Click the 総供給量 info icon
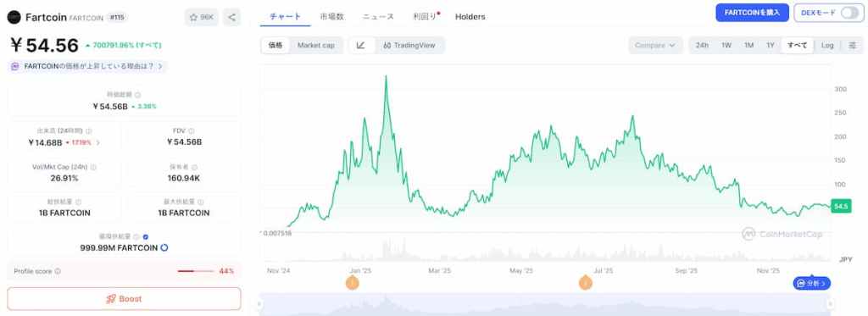Screen dimensions: 868x316 tap(78, 202)
